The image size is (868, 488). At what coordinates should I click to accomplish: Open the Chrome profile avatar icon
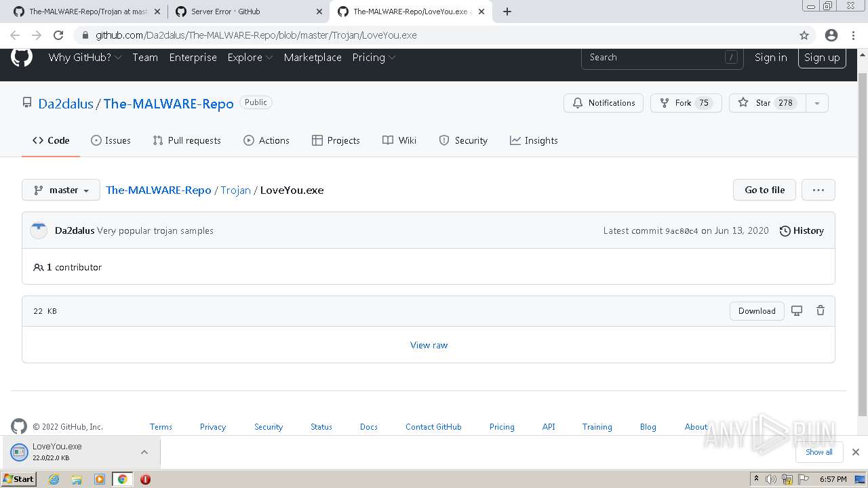pos(831,35)
